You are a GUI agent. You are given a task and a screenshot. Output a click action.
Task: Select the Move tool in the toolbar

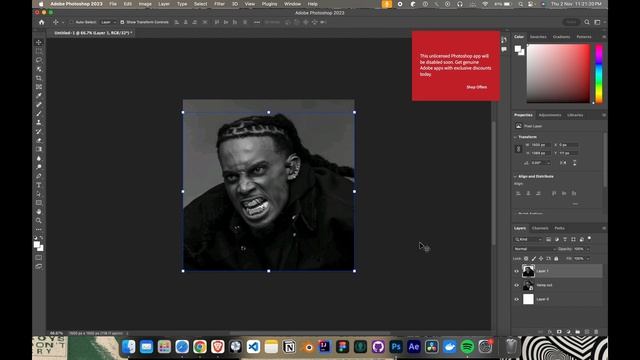[39, 42]
